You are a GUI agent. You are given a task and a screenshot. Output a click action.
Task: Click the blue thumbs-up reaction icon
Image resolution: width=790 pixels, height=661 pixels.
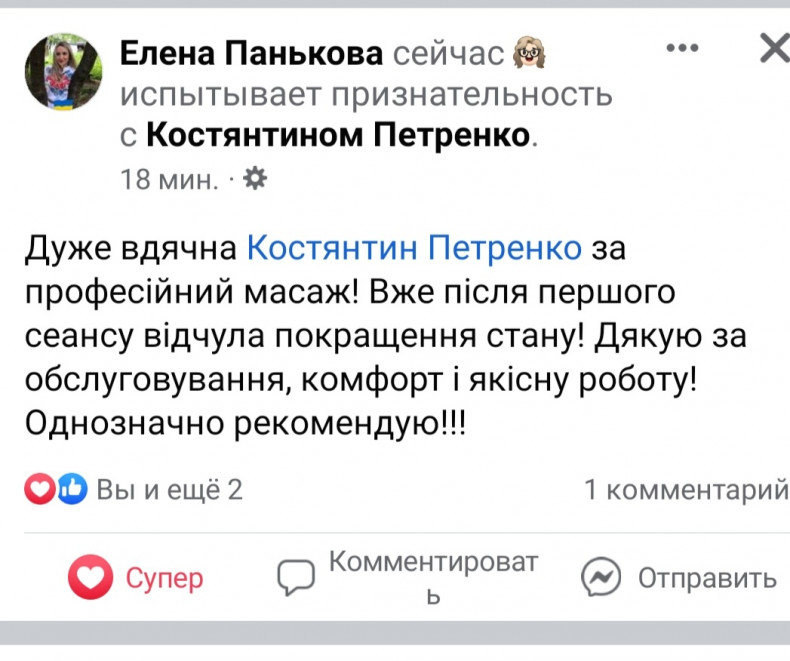pyautogui.click(x=71, y=489)
